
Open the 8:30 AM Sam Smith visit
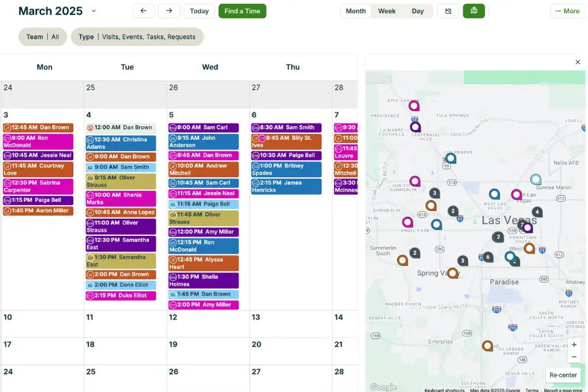[287, 127]
